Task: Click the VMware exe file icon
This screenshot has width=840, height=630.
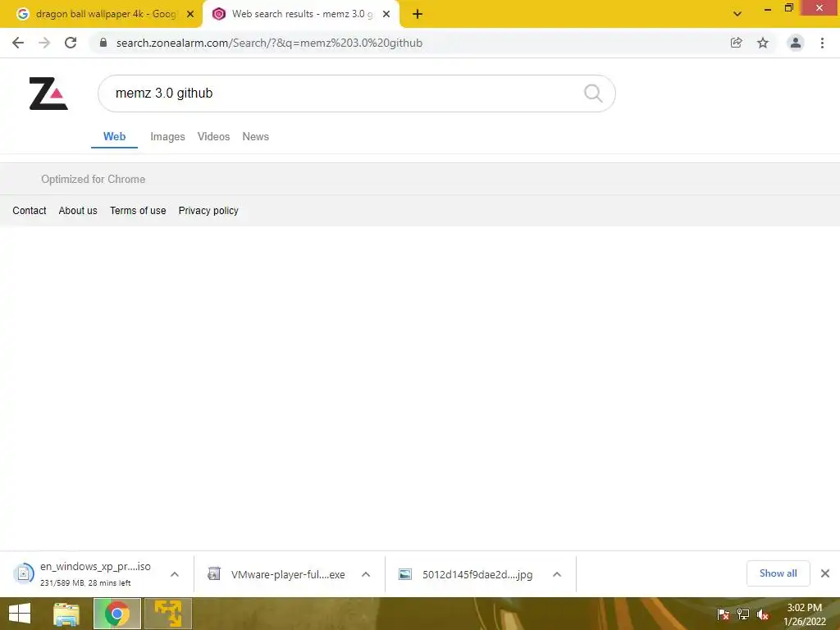Action: [x=214, y=574]
